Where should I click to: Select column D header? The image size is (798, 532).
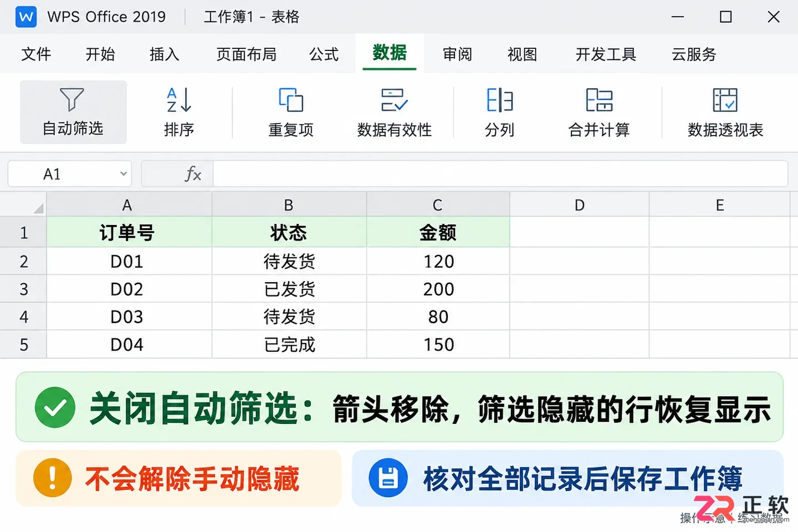pyautogui.click(x=580, y=204)
